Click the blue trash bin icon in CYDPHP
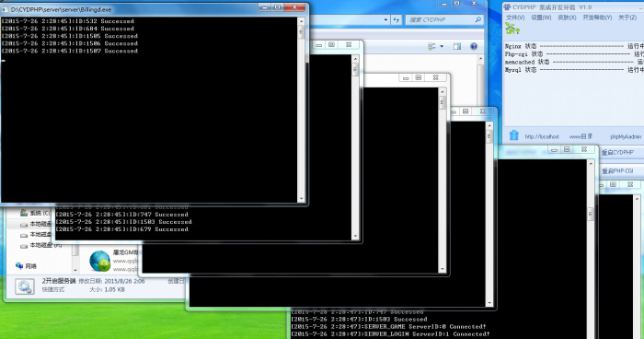The height and width of the screenshot is (339, 644). coord(513,135)
